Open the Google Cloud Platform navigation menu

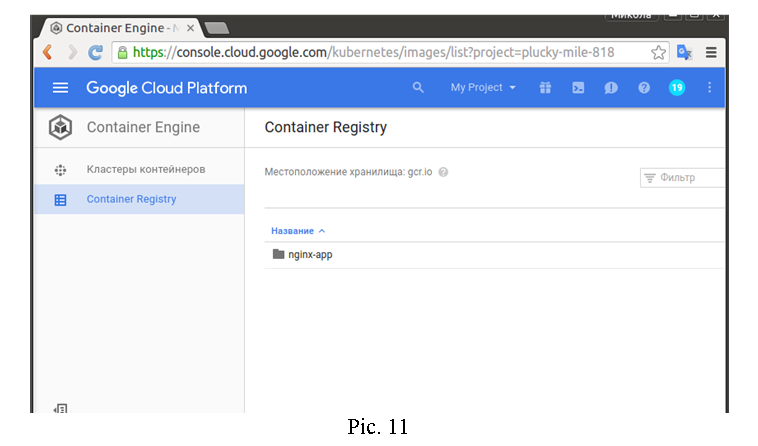pos(60,87)
